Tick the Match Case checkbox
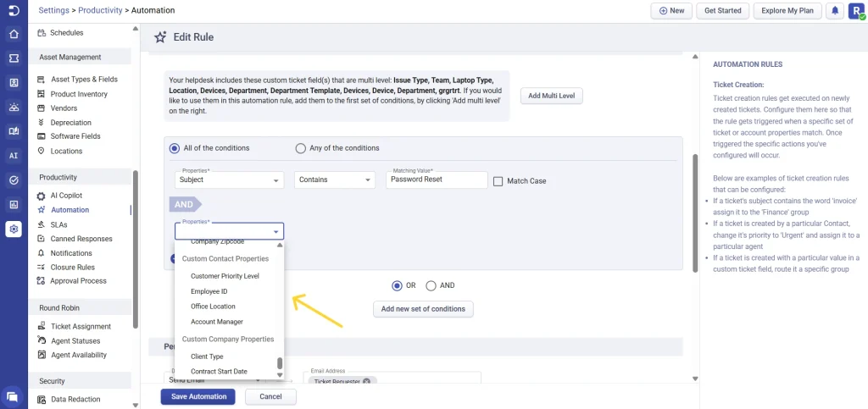 coord(498,180)
